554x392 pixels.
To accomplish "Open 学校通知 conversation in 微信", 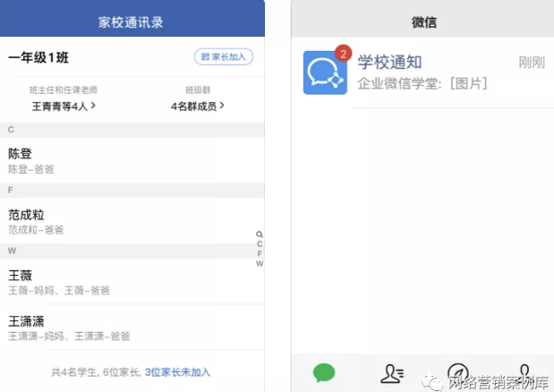I will click(422, 72).
